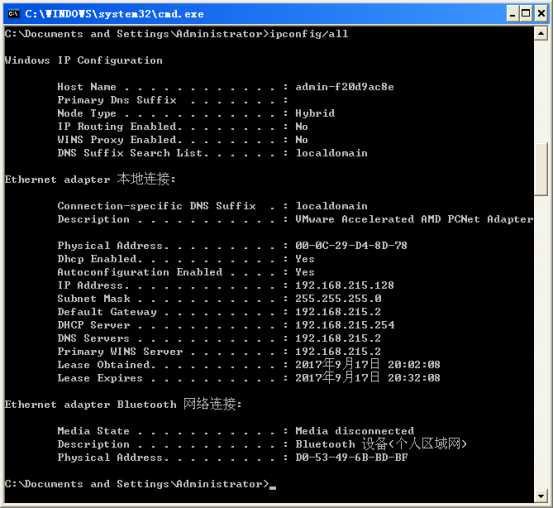Click the WINS Proxy Enabled No value
The width and height of the screenshot is (554, 508).
tap(302, 140)
